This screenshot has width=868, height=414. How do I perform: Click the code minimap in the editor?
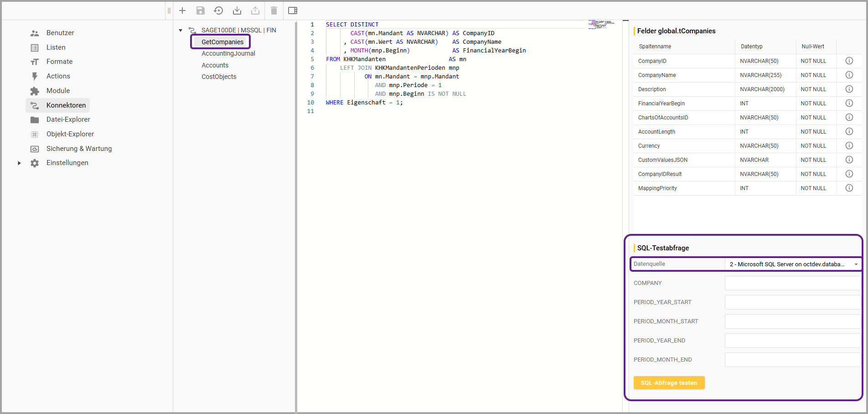point(601,24)
